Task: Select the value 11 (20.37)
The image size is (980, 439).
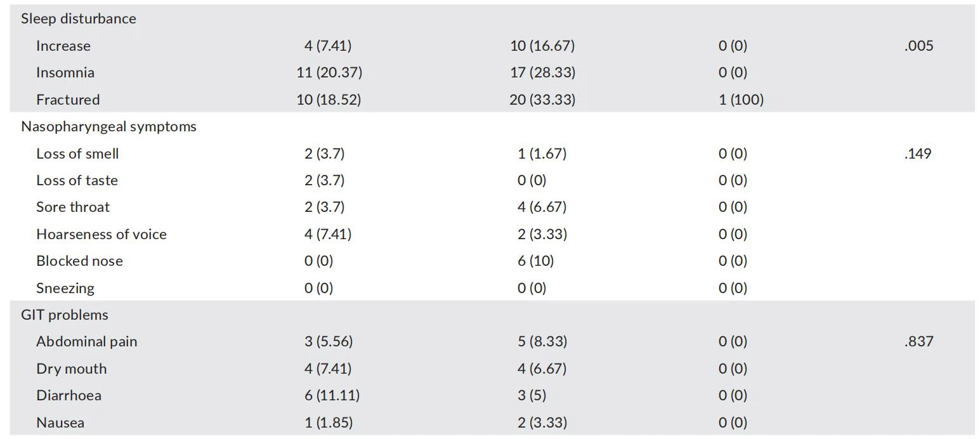Action: coord(329,73)
